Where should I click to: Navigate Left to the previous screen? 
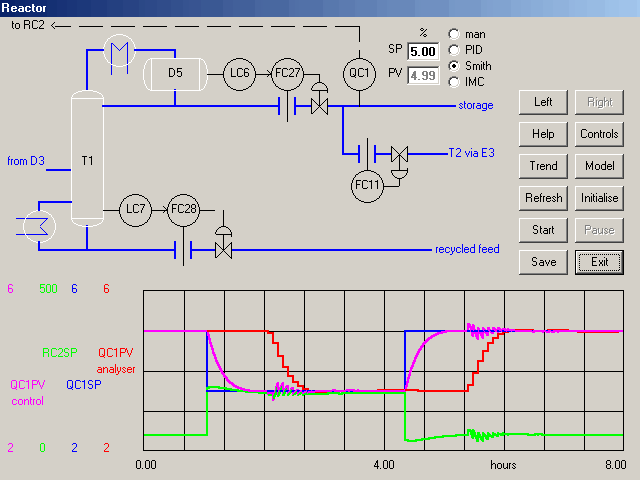tap(543, 102)
